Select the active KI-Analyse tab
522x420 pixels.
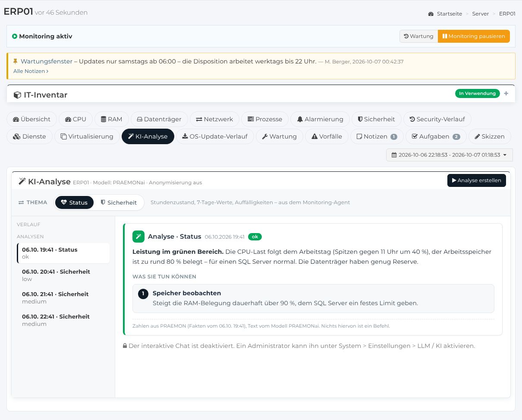click(x=148, y=136)
